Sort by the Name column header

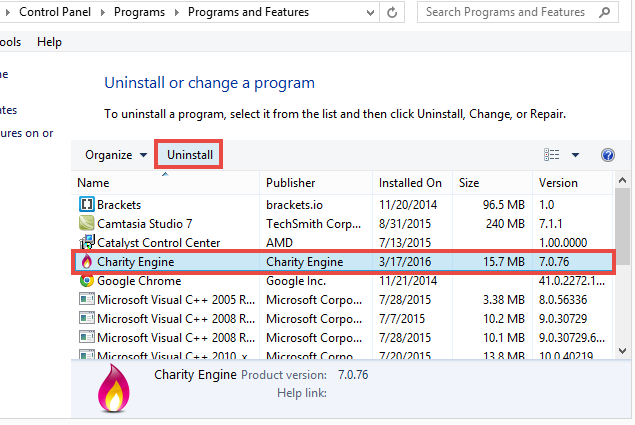pyautogui.click(x=166, y=183)
